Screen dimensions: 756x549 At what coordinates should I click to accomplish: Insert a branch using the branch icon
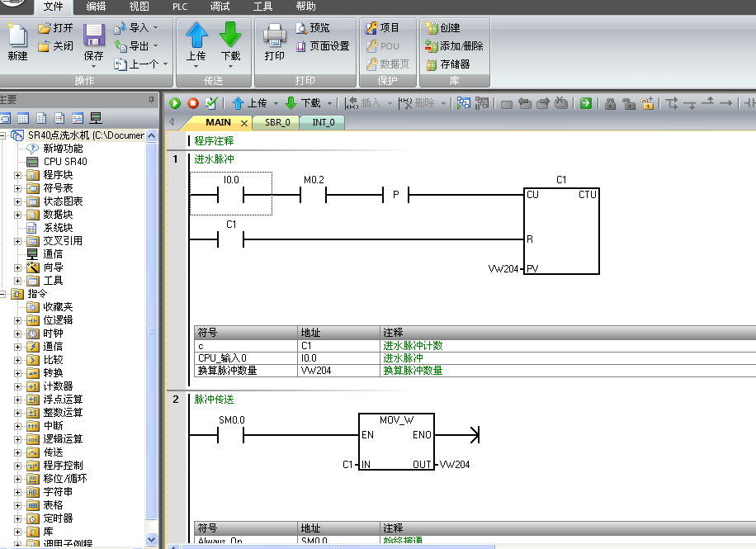click(672, 103)
